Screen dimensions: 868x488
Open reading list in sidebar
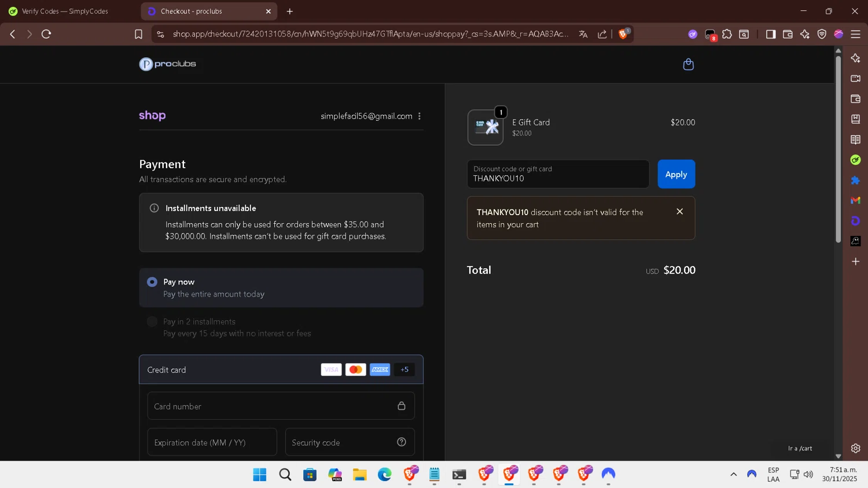pyautogui.click(x=855, y=139)
